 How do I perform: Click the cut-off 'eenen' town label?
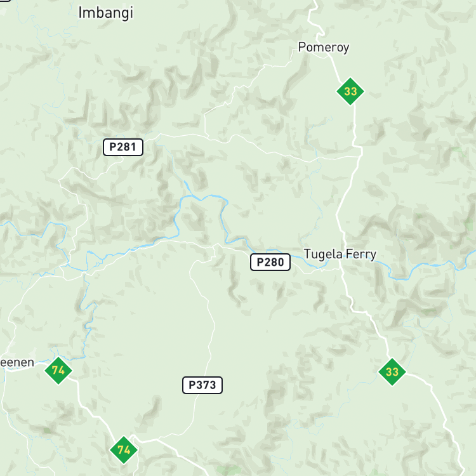tap(17, 362)
